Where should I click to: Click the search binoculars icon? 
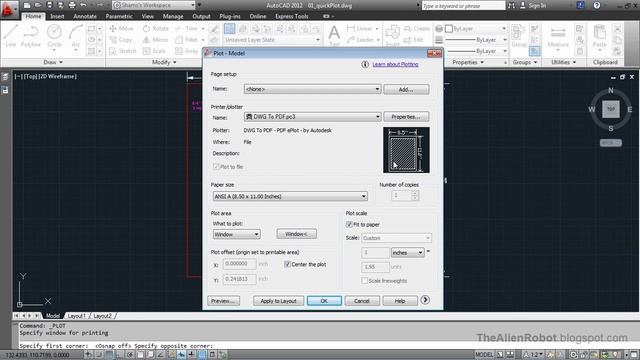click(511, 5)
